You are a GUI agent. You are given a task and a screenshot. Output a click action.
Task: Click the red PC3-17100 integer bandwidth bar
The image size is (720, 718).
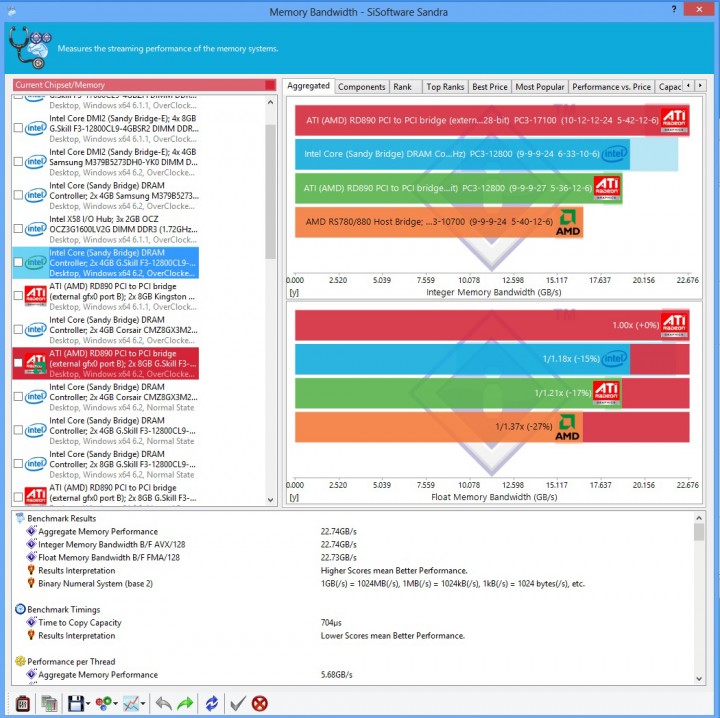(x=492, y=120)
